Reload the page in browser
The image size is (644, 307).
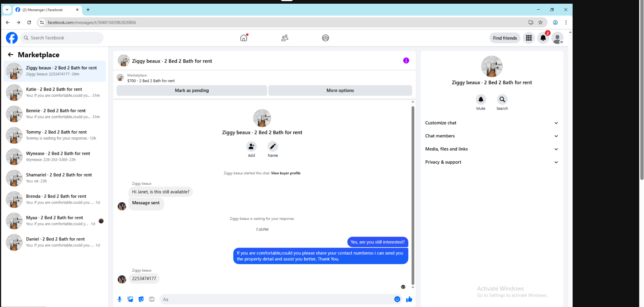[29, 23]
